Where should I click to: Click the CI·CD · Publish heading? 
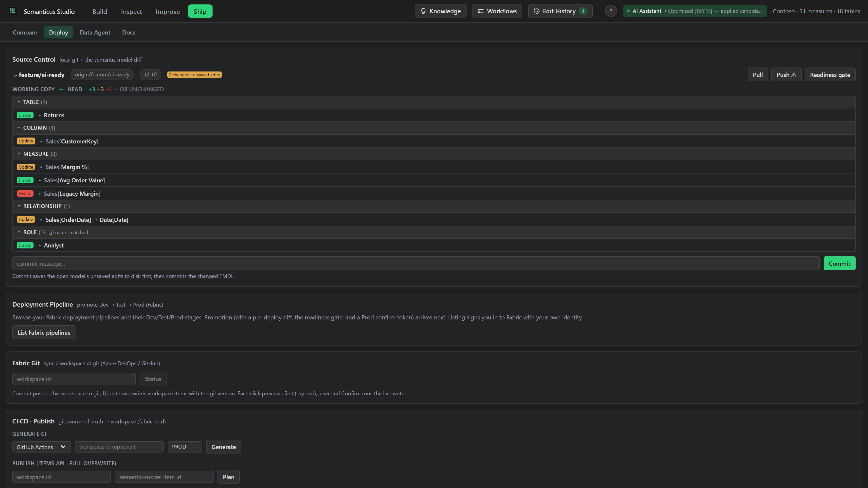[x=33, y=421]
